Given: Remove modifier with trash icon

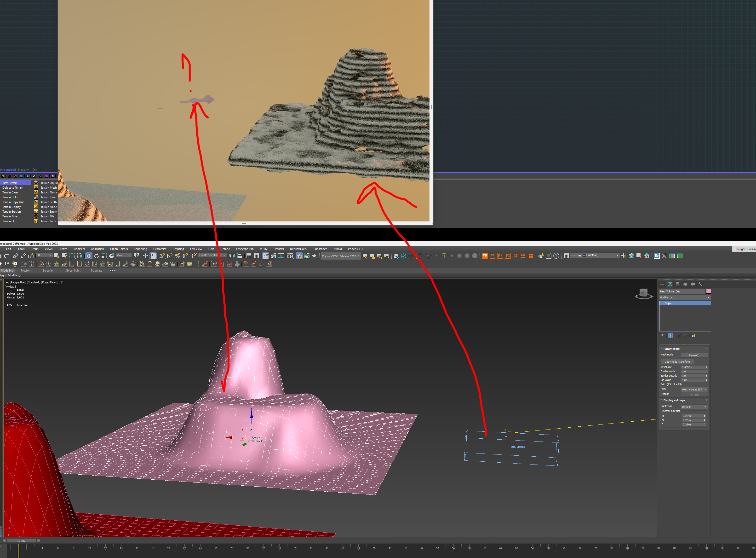Looking at the screenshot, I should [685, 336].
